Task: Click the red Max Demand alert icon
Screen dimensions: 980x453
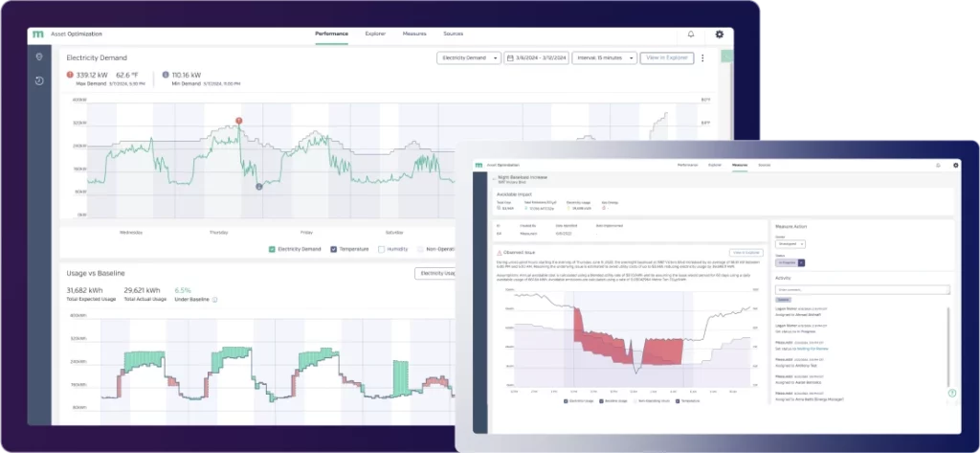Action: [70, 75]
